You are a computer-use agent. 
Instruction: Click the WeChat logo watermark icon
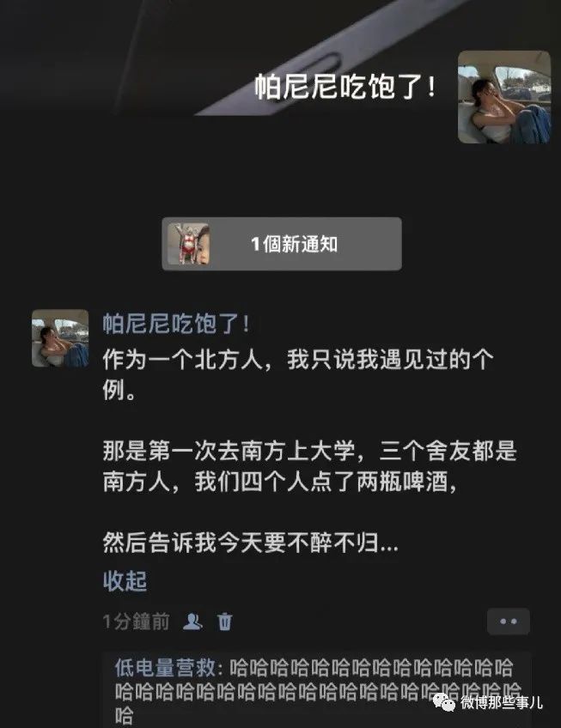444,702
